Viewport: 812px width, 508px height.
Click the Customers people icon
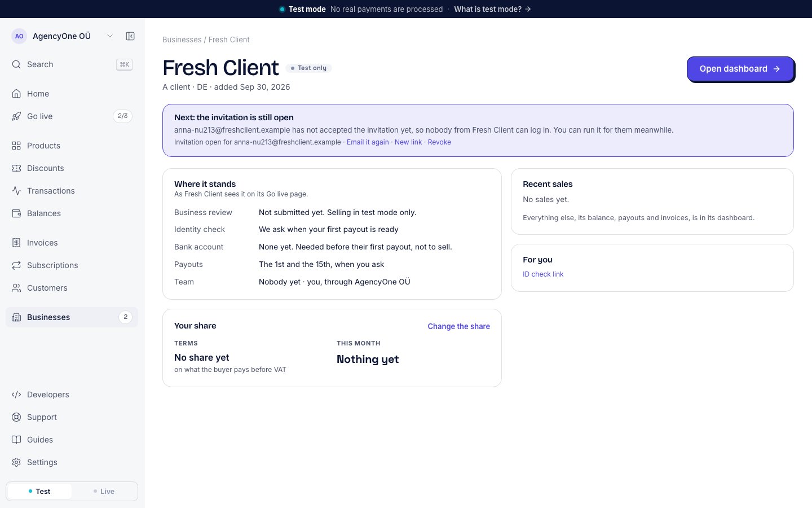pyautogui.click(x=16, y=288)
